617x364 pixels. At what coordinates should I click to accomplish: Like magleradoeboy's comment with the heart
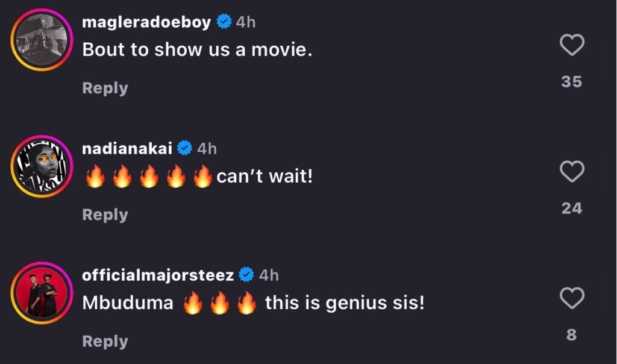tap(572, 45)
